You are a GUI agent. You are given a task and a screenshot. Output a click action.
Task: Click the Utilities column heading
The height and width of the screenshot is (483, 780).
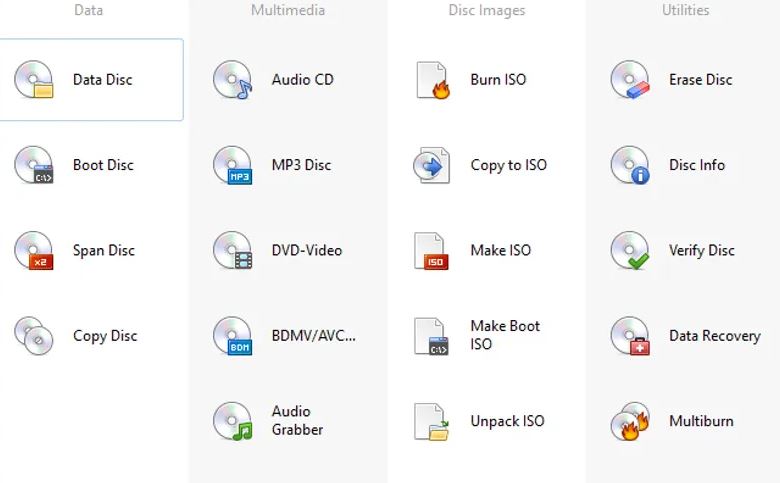(685, 10)
